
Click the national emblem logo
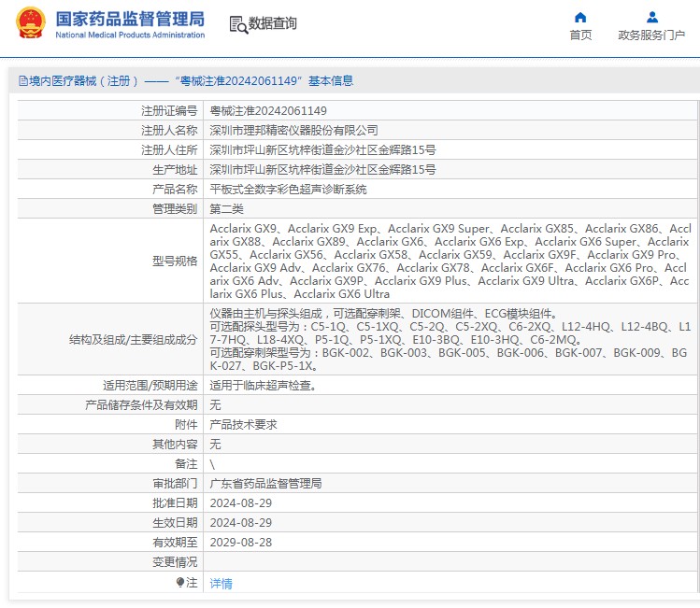click(x=29, y=23)
